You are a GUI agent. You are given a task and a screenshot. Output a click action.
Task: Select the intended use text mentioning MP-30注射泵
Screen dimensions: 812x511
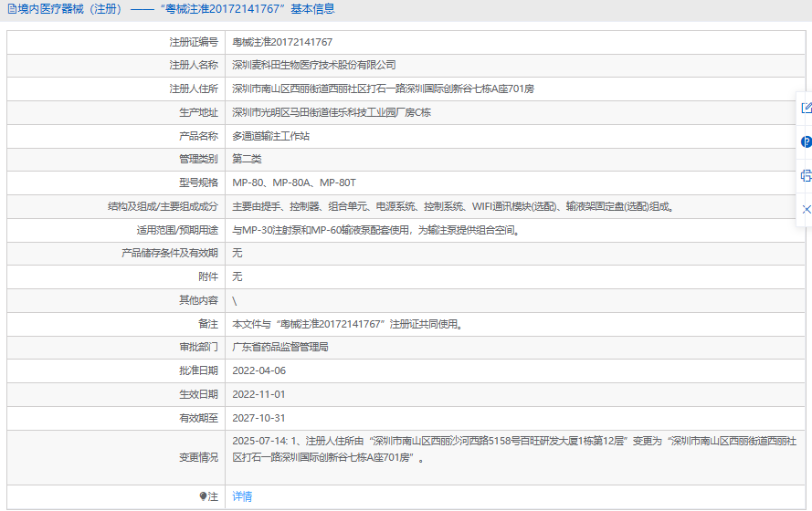tap(376, 230)
